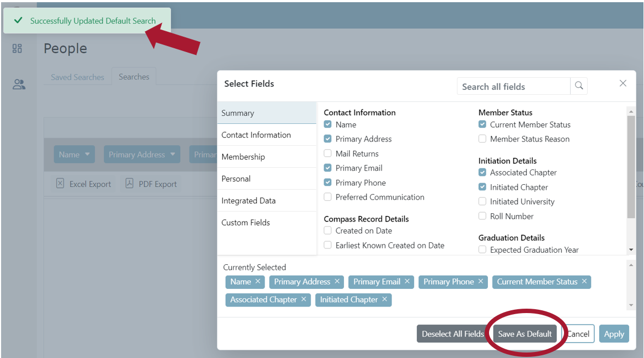Click the Initiation Details section heading
The height and width of the screenshot is (358, 644).
point(507,161)
